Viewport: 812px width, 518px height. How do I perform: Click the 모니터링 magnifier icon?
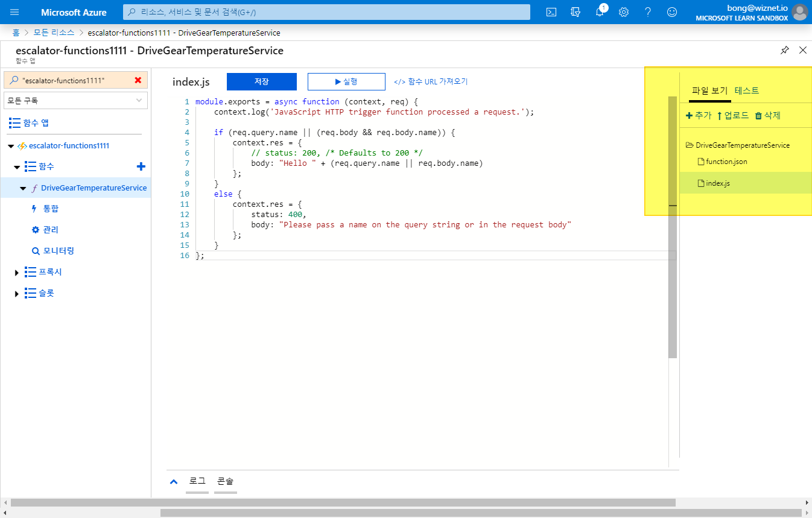[35, 251]
